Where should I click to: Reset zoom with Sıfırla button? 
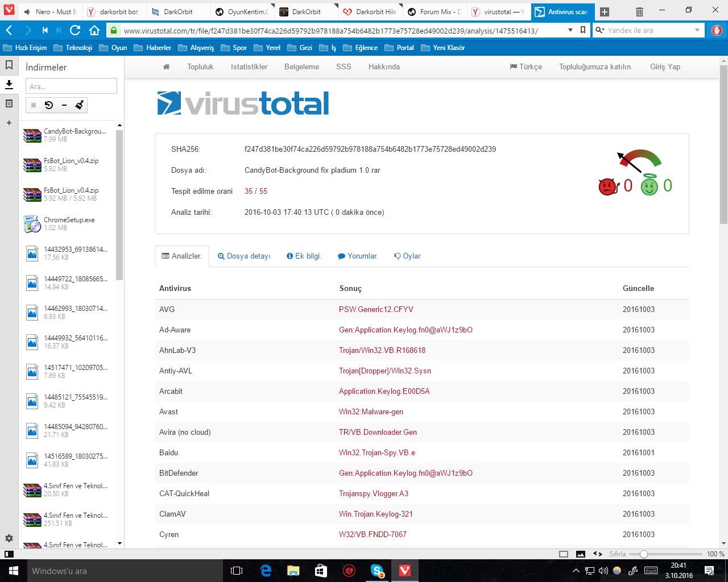click(x=618, y=554)
